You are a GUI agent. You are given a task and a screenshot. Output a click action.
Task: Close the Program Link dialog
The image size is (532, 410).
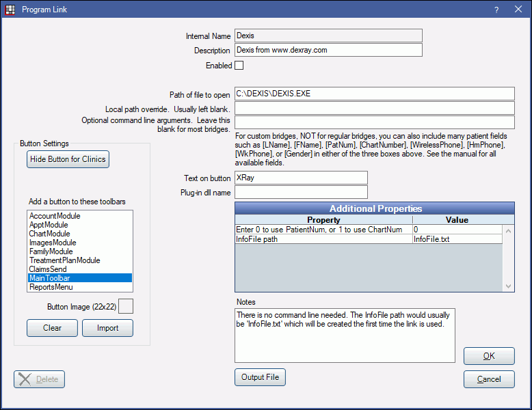[x=518, y=10]
